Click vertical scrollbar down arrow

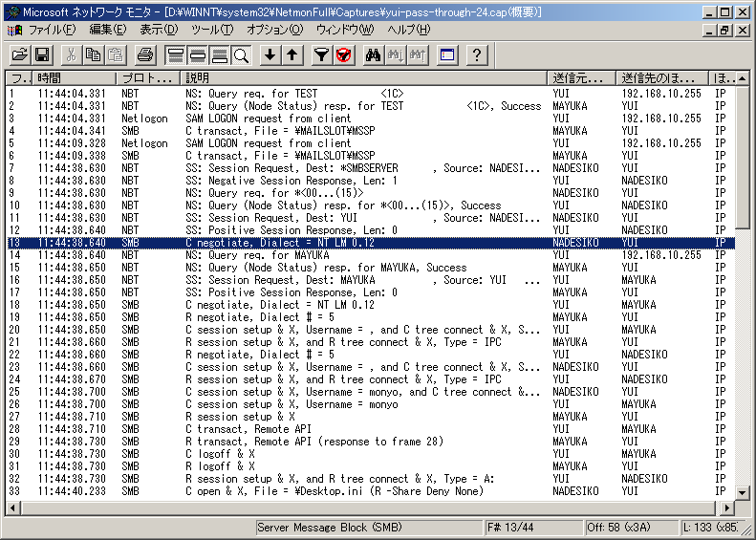pos(743,493)
